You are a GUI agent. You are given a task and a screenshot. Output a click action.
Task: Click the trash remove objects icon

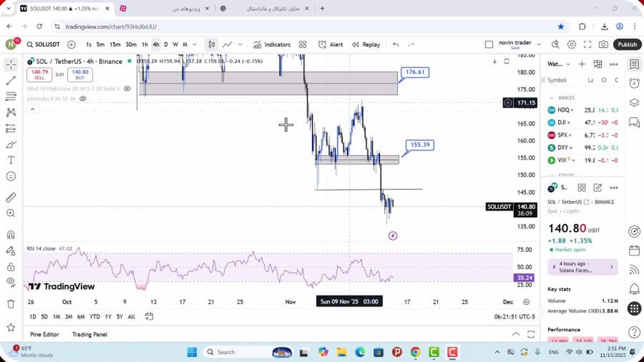pyautogui.click(x=11, y=304)
